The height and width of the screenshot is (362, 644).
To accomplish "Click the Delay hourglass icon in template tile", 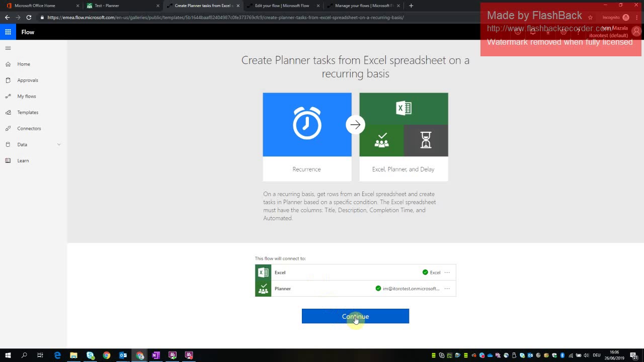I will [426, 141].
